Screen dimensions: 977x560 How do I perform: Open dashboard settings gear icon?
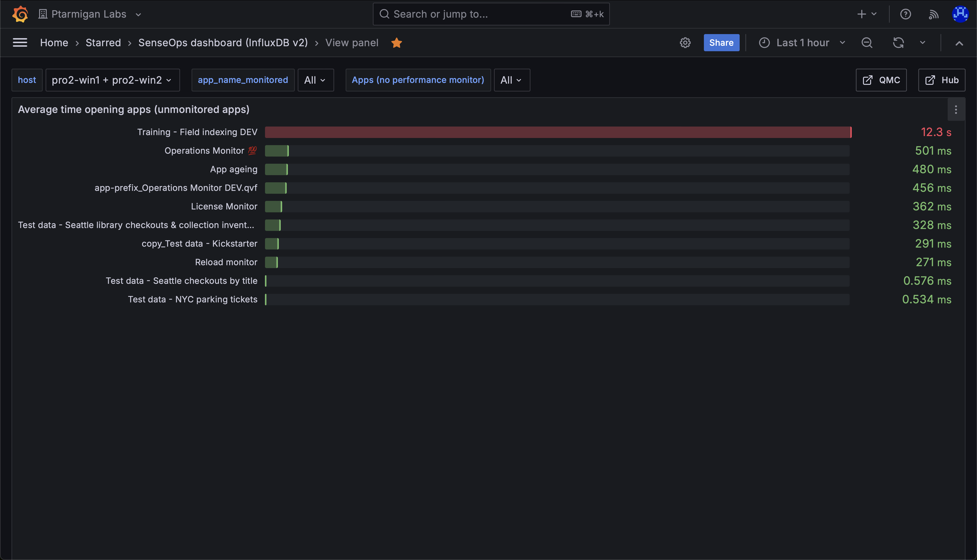pyautogui.click(x=685, y=43)
